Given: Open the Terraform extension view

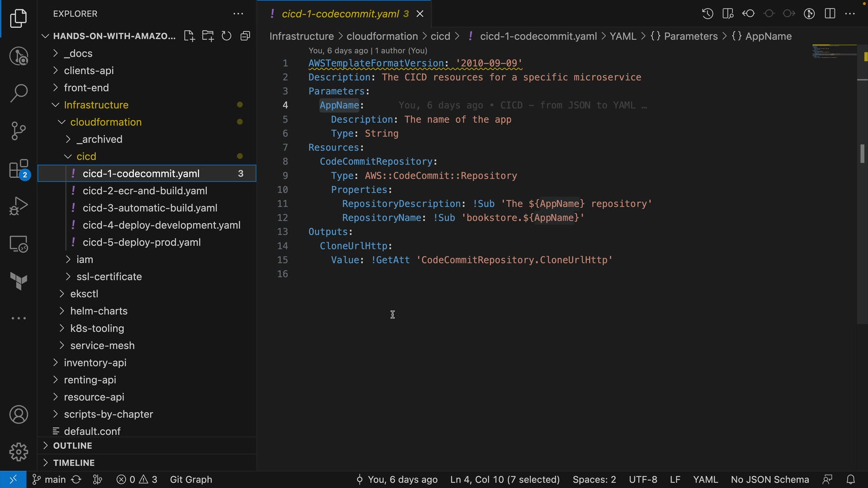Looking at the screenshot, I should tap(19, 281).
